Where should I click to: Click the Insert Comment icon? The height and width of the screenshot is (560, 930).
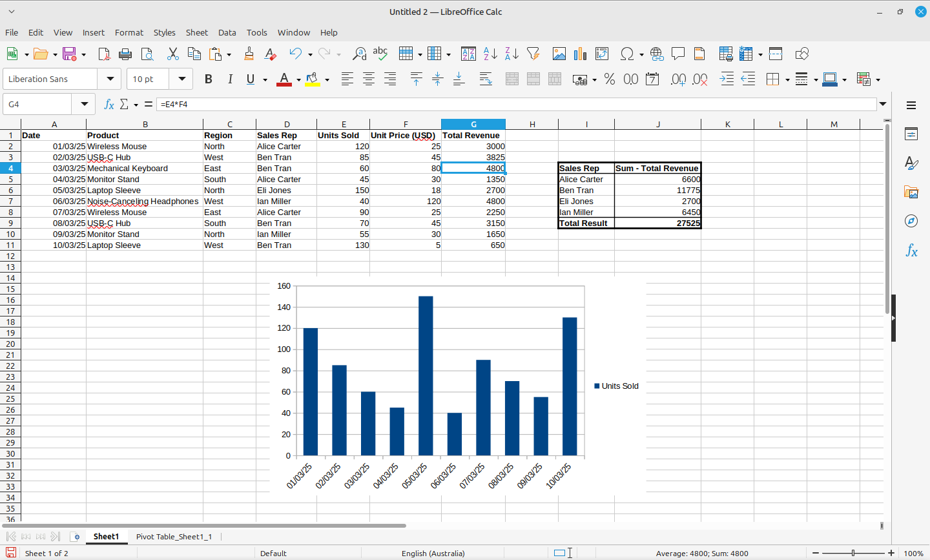(678, 54)
